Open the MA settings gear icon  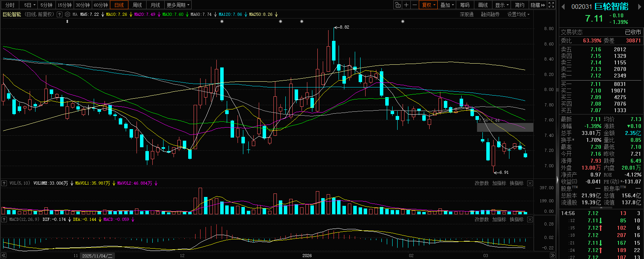tap(67, 14)
